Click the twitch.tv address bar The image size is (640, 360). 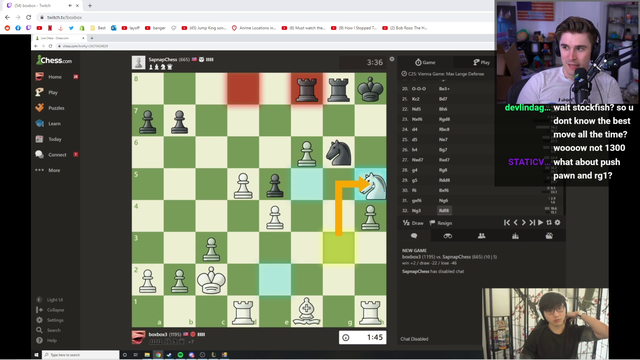click(265, 17)
